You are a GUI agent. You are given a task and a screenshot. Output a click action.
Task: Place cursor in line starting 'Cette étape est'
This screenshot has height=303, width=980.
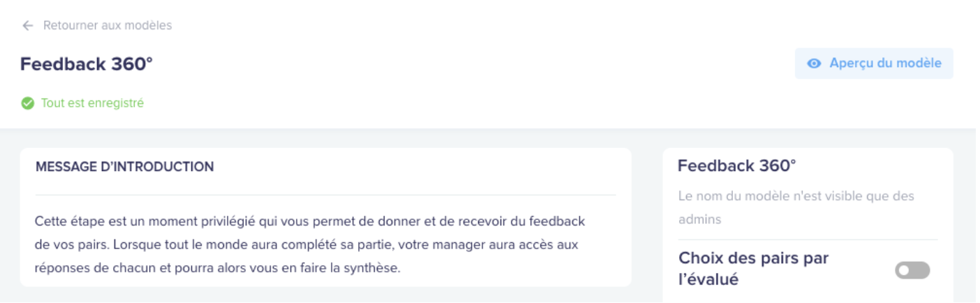(310, 221)
